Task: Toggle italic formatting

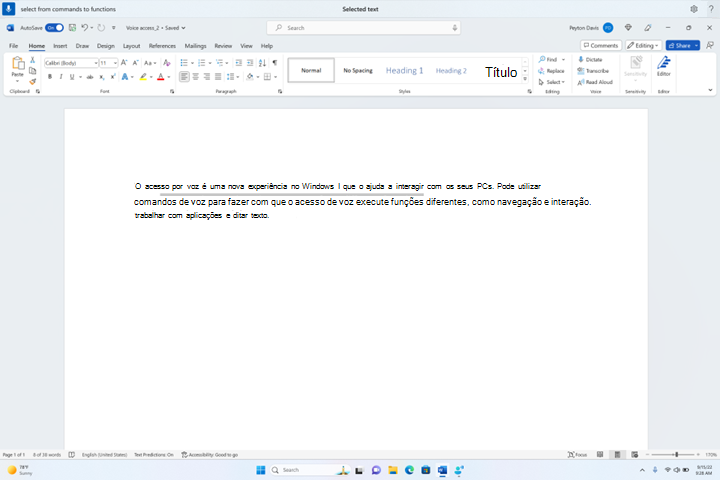Action: point(61,77)
